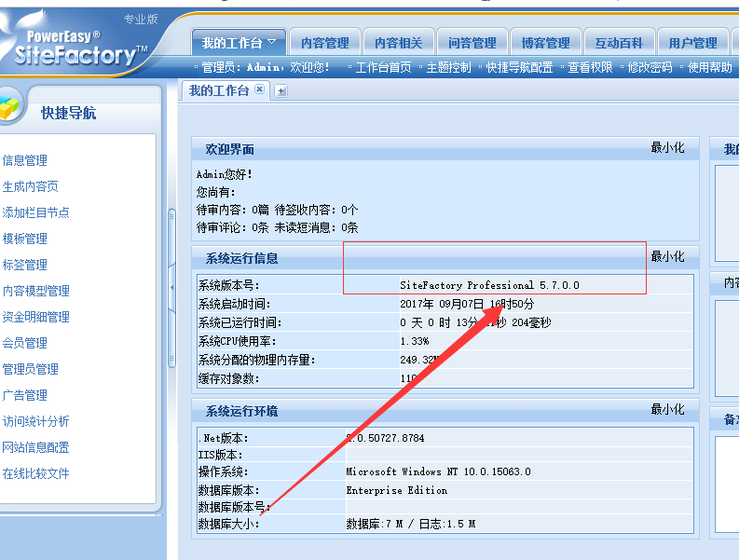Click the SiteFactory Professional 5.7.0.0 value
739x560 pixels.
click(489, 285)
